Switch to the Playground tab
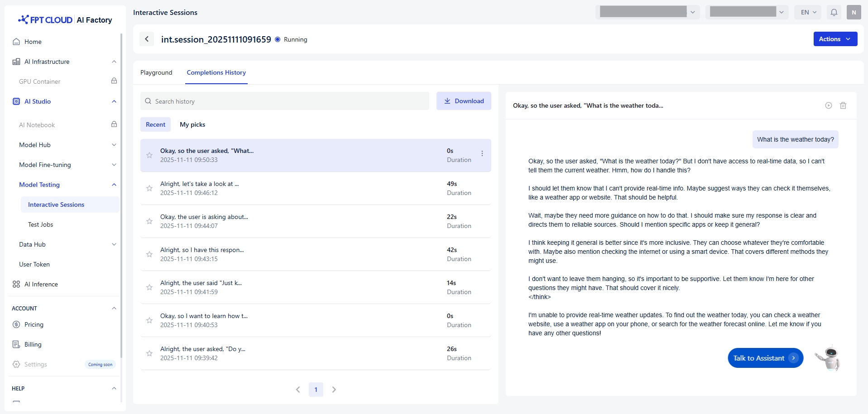 (x=156, y=72)
